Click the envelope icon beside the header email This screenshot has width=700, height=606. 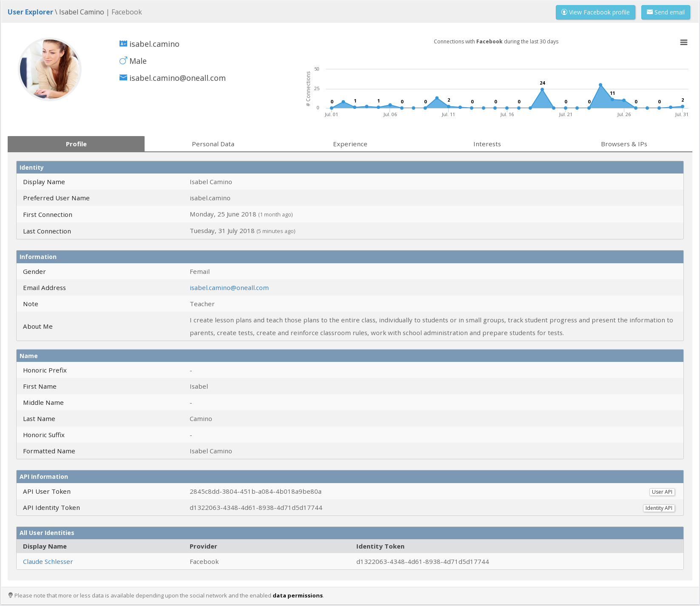click(x=123, y=78)
